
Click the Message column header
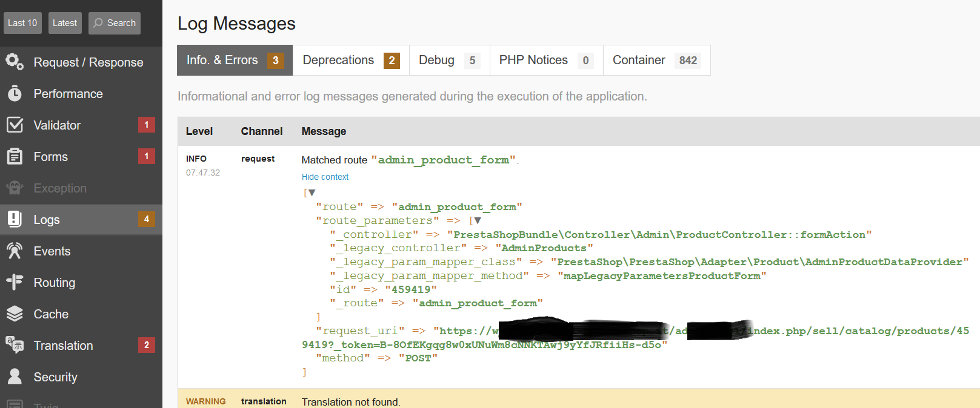click(324, 131)
